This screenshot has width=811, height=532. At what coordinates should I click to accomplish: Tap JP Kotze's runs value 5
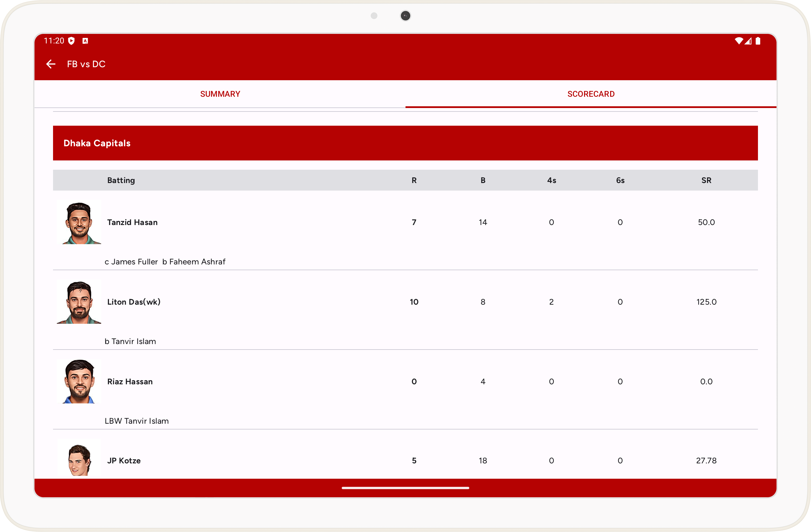pos(414,460)
